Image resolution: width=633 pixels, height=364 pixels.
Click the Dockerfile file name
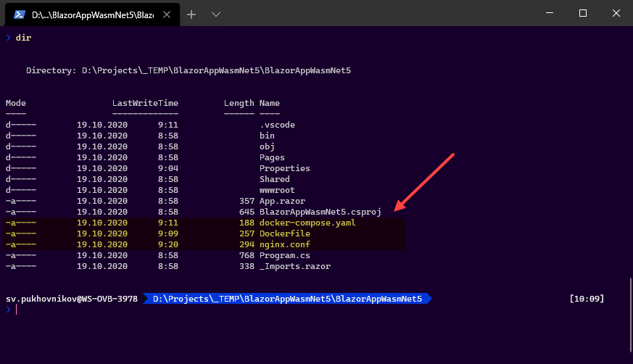285,234
